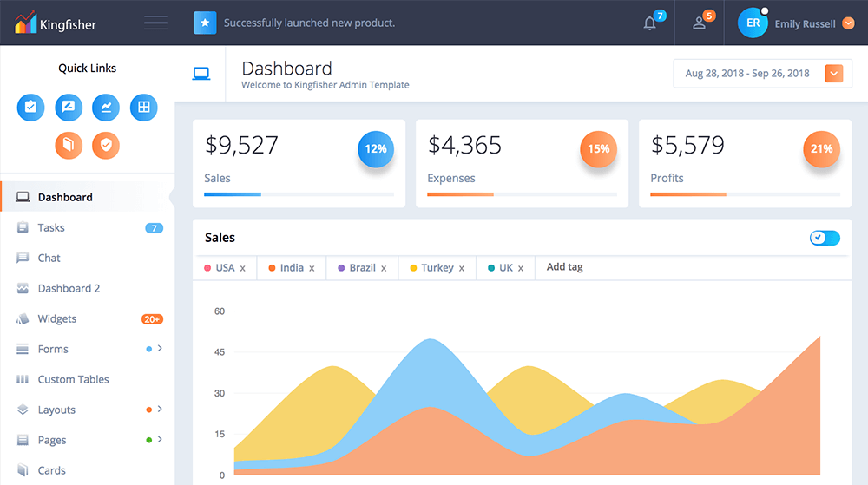Viewport: 868px width, 485px height.
Task: Remove the USA tag
Action: pyautogui.click(x=243, y=269)
